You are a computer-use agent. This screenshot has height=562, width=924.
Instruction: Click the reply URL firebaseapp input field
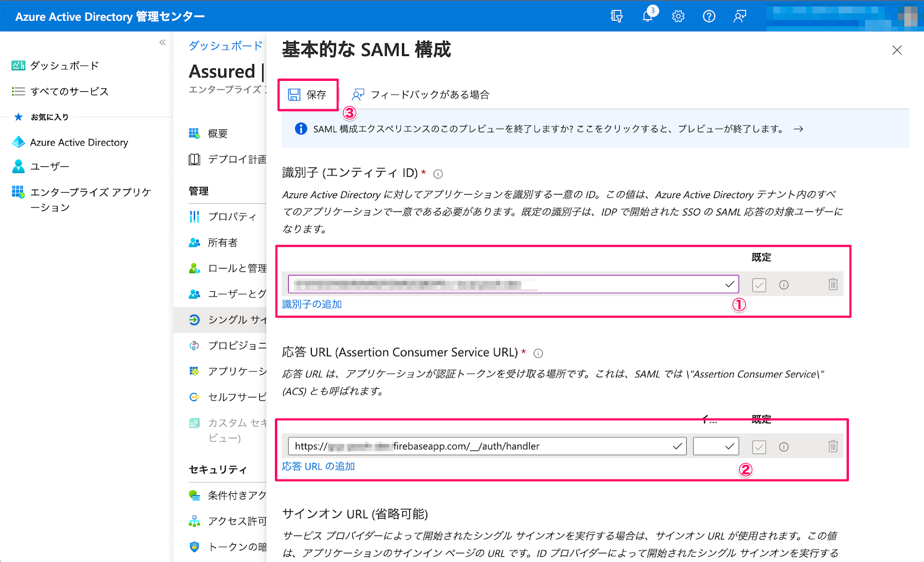(487, 446)
